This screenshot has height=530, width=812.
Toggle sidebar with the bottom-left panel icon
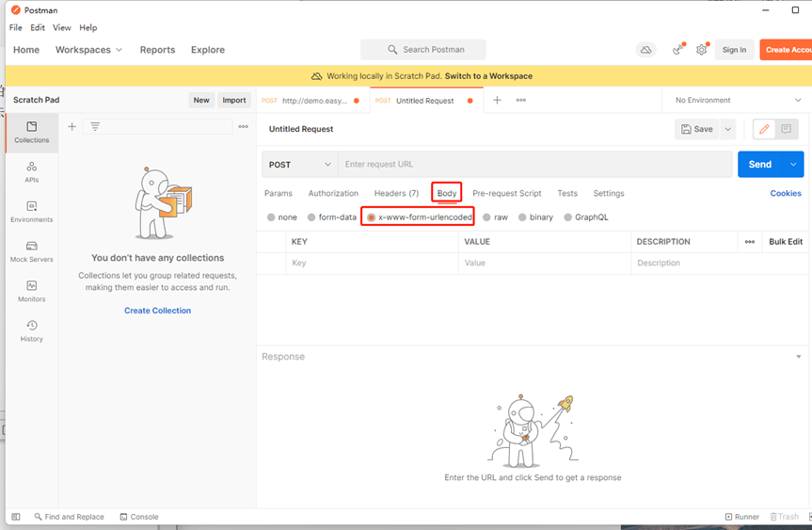click(16, 517)
